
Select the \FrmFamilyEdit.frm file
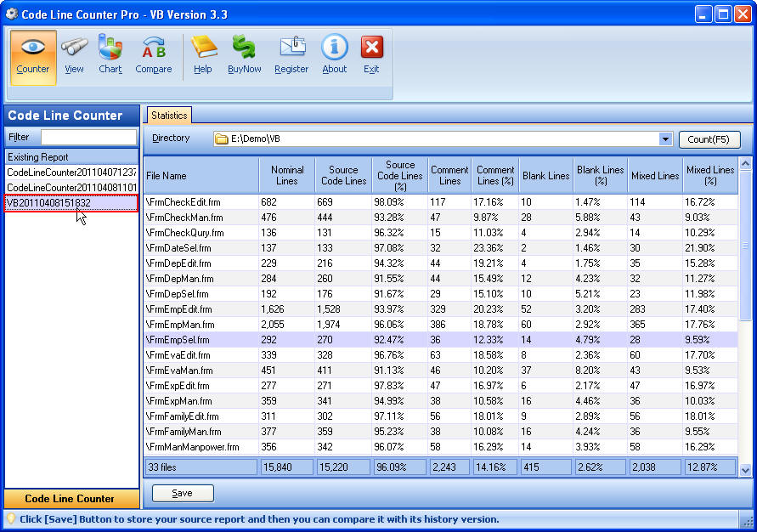point(441,416)
